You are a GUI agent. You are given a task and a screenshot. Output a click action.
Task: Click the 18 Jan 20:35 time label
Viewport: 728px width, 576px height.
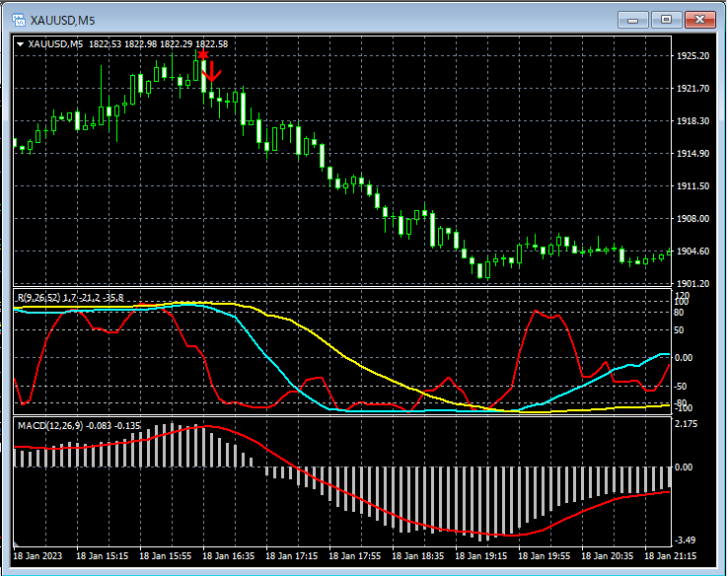tap(608, 556)
